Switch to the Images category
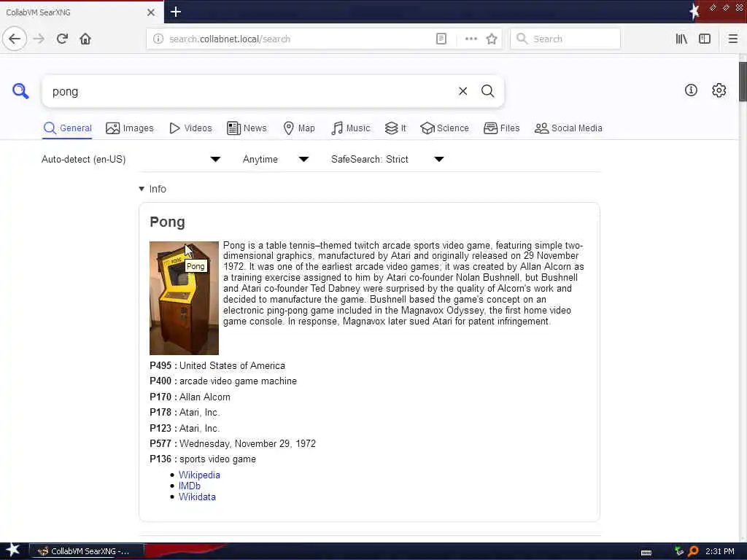This screenshot has height=560, width=747. point(130,128)
